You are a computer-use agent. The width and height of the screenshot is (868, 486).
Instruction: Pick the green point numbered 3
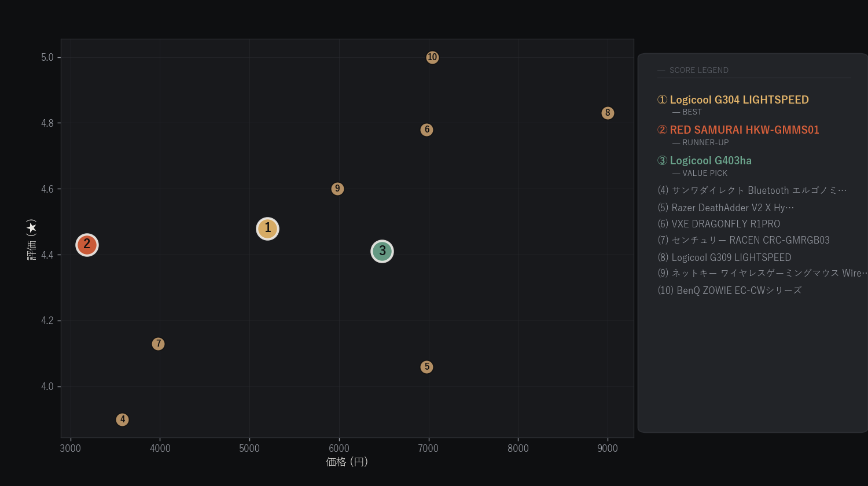point(382,251)
